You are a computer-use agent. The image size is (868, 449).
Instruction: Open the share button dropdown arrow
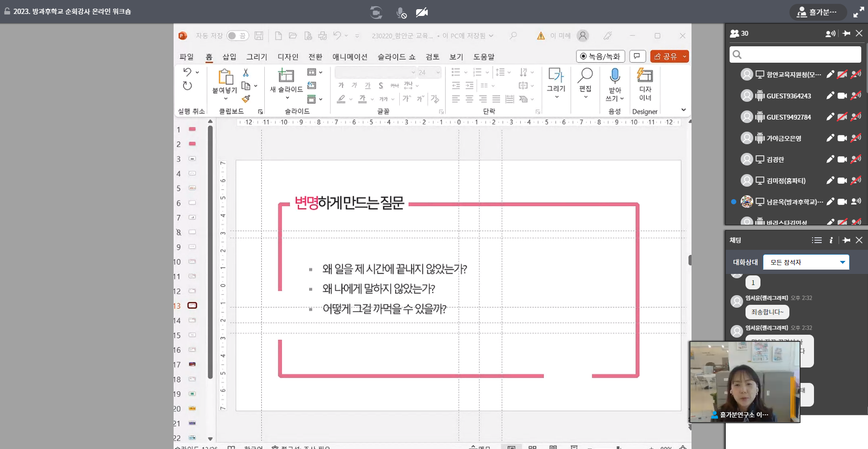[x=684, y=56]
